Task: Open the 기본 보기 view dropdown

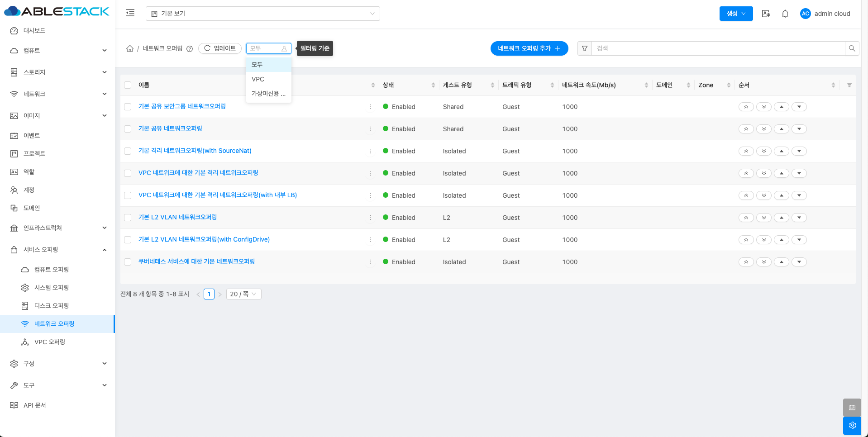Action: (x=262, y=14)
